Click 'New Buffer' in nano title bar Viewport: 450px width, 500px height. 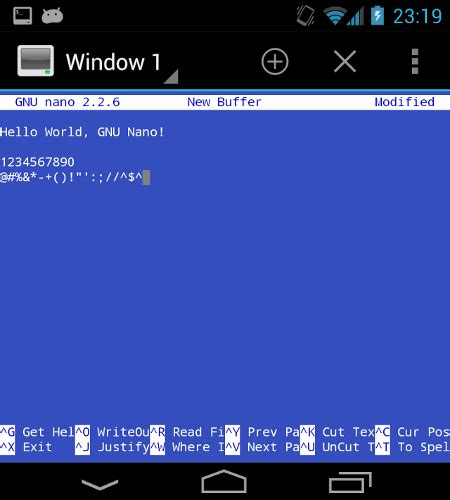[224, 102]
